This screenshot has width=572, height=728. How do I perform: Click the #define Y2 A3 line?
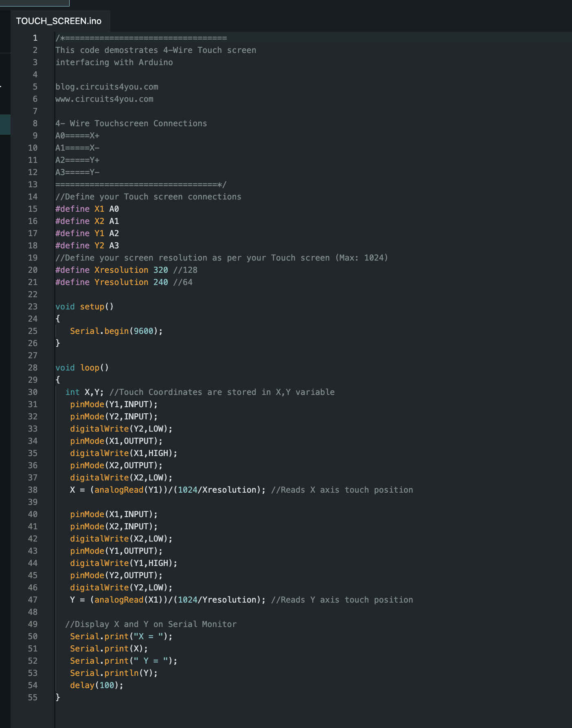87,246
